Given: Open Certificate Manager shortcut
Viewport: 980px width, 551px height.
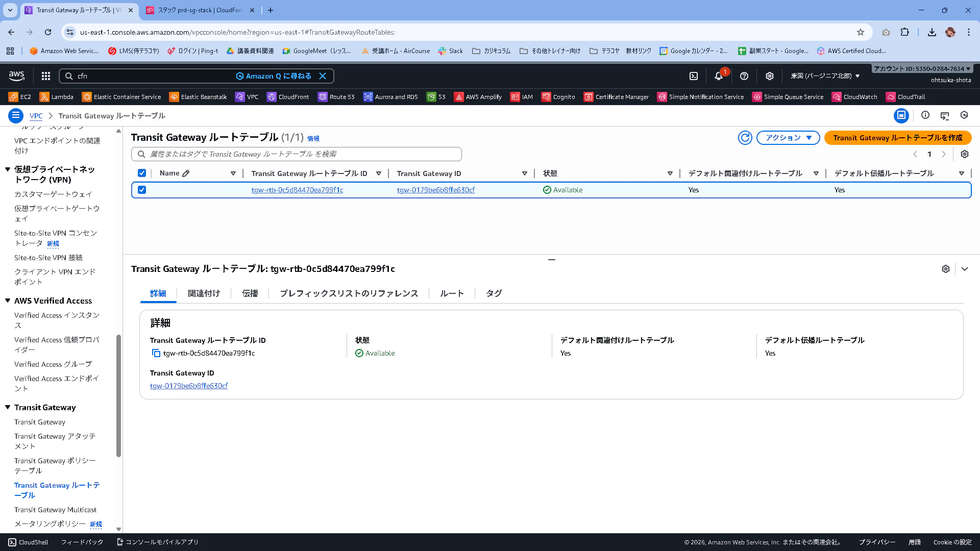Looking at the screenshot, I should [x=617, y=97].
